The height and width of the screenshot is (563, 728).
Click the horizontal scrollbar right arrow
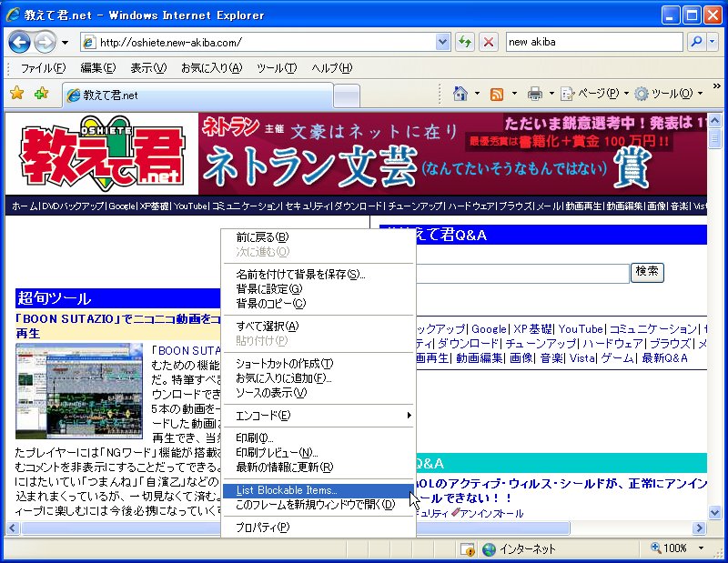(698, 528)
